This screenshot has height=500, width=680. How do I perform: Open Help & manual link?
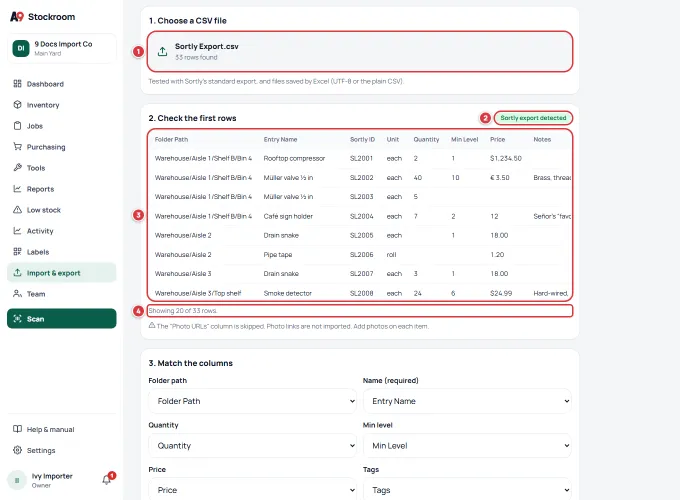coord(62,429)
